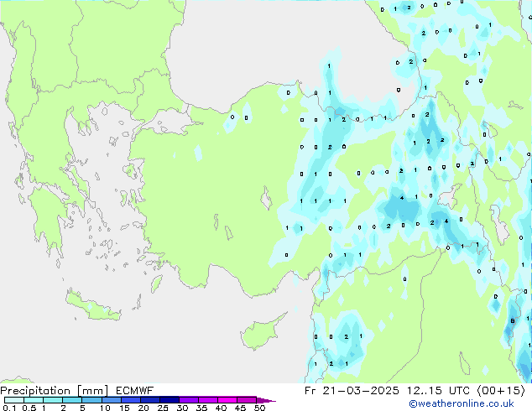532x411 pixels.
Task: Click the legend label 50
Action: tap(259, 408)
